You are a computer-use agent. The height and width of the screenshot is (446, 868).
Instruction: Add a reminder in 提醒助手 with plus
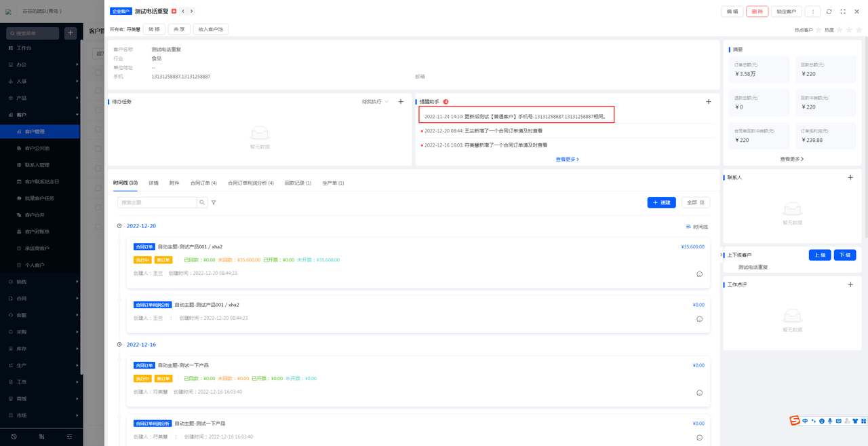(x=709, y=102)
